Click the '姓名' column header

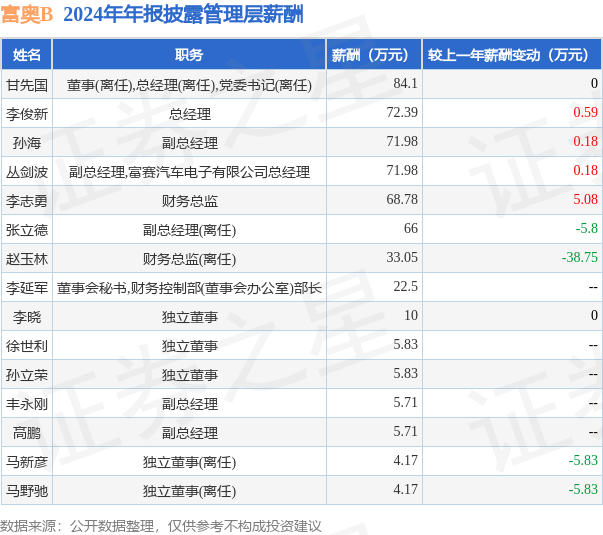click(x=27, y=55)
